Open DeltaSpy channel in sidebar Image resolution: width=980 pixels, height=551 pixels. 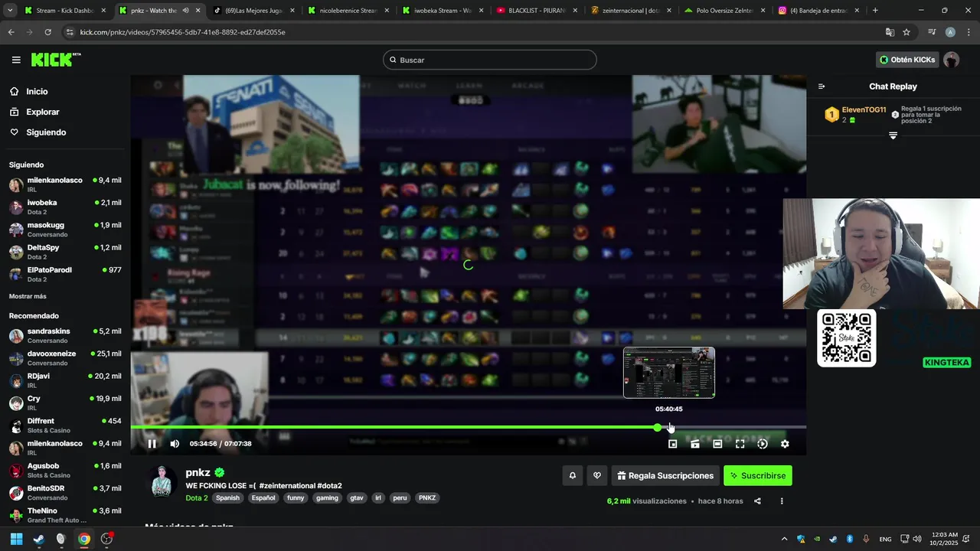click(x=65, y=252)
